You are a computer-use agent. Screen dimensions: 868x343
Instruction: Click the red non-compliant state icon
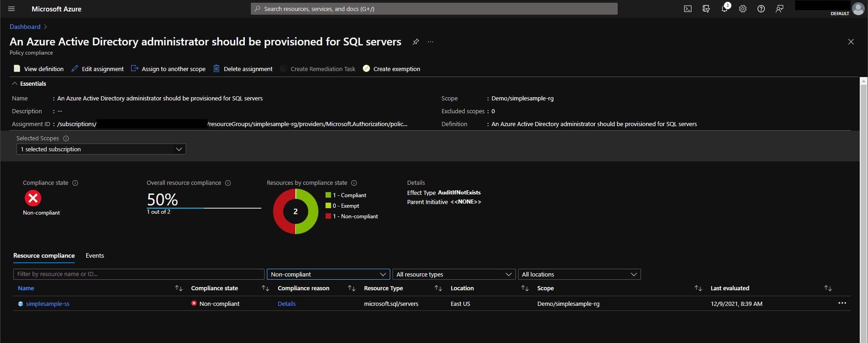click(x=33, y=198)
